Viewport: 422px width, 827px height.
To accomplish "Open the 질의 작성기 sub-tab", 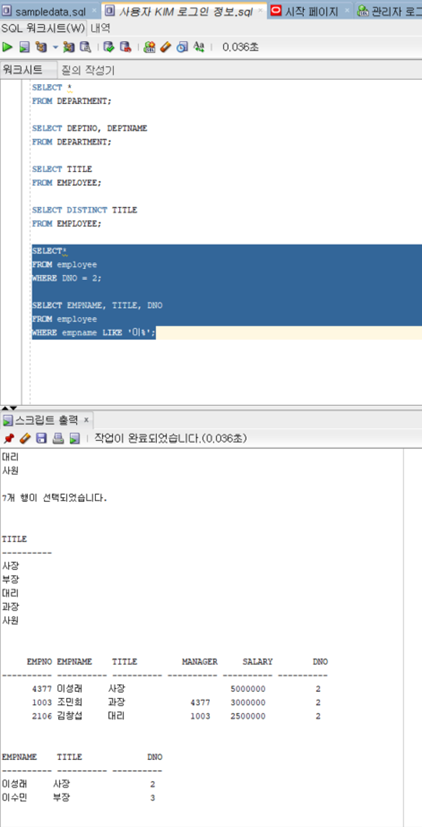I will click(88, 70).
